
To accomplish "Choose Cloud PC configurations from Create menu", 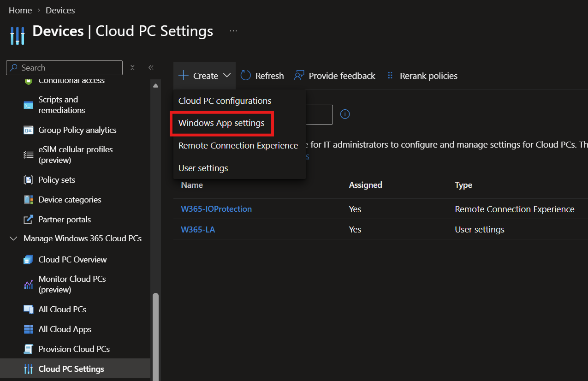I will pyautogui.click(x=225, y=101).
